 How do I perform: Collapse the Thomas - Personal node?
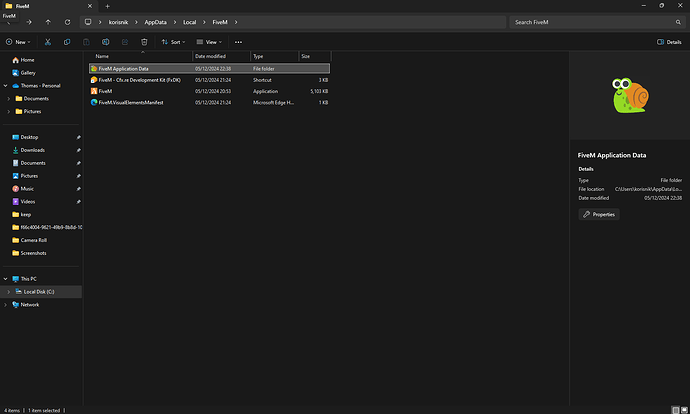5,85
